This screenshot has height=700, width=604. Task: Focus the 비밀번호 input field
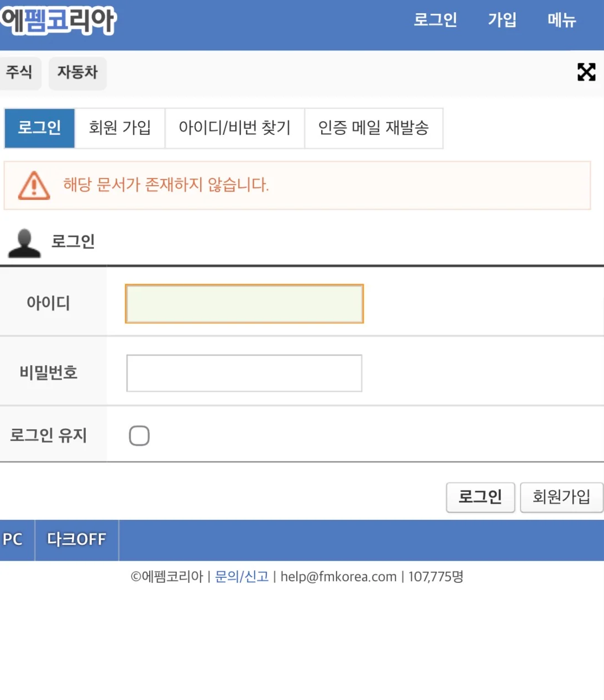[x=244, y=373]
